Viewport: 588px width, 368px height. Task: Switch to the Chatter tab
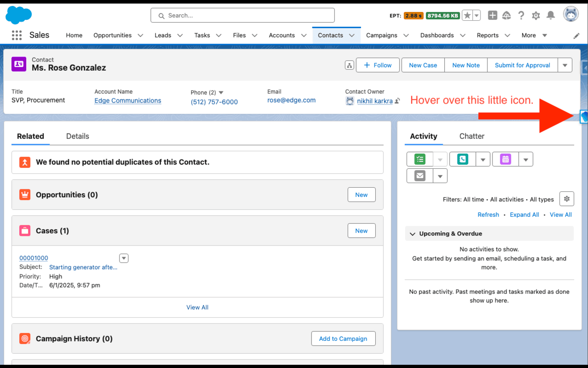pyautogui.click(x=472, y=136)
